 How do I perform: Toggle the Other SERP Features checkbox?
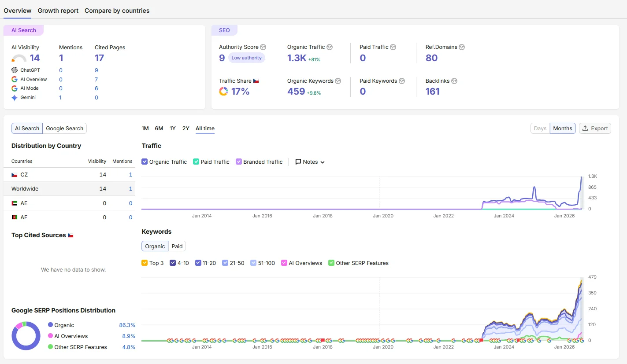[331, 263]
